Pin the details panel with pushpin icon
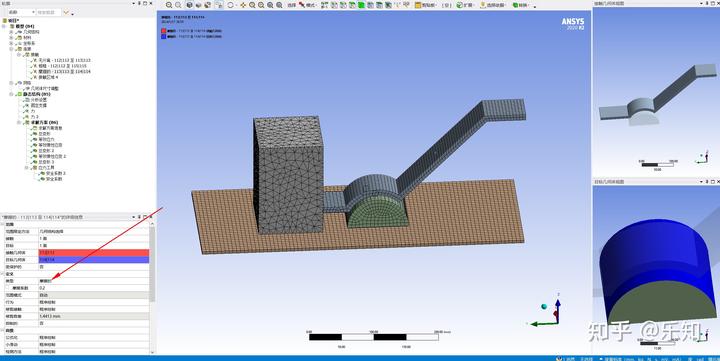This screenshot has width=720, height=361. point(140,217)
